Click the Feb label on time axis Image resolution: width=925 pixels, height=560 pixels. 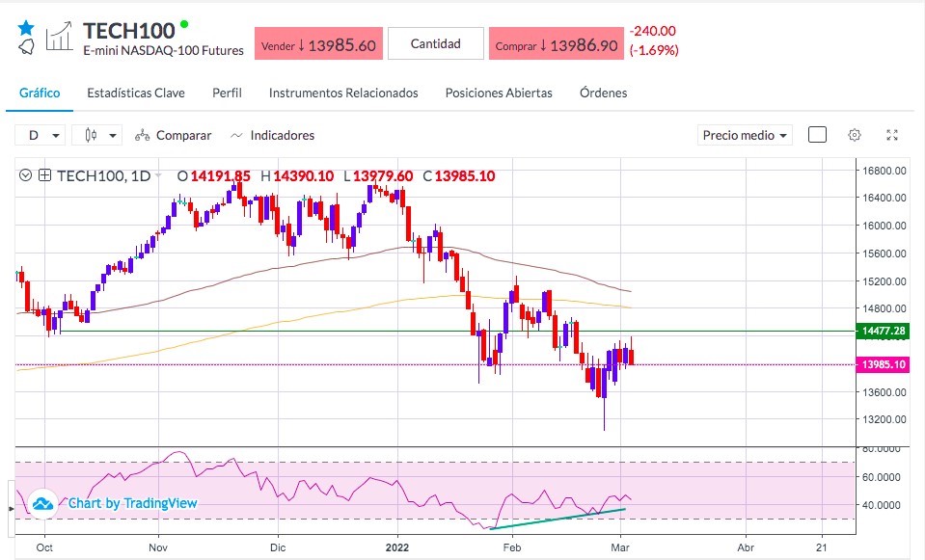click(512, 547)
